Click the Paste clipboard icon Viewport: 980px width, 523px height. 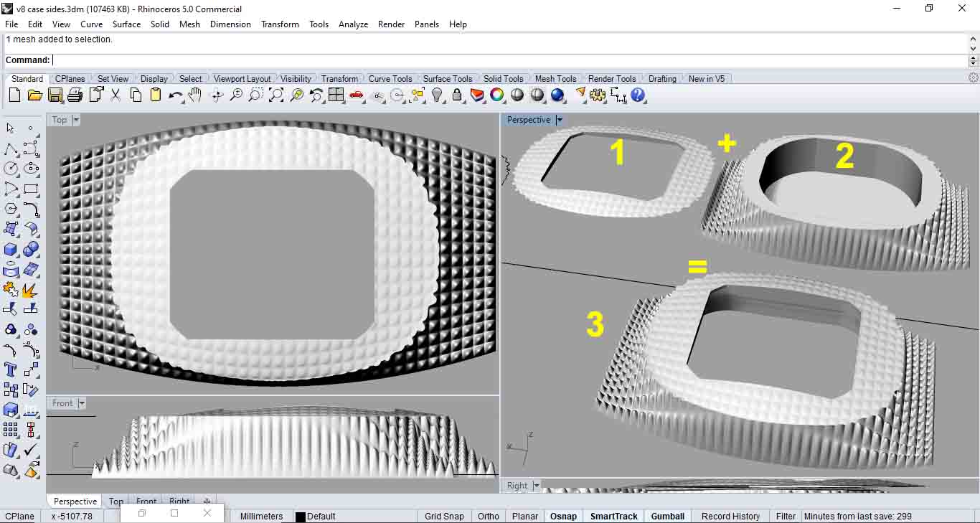pos(156,95)
